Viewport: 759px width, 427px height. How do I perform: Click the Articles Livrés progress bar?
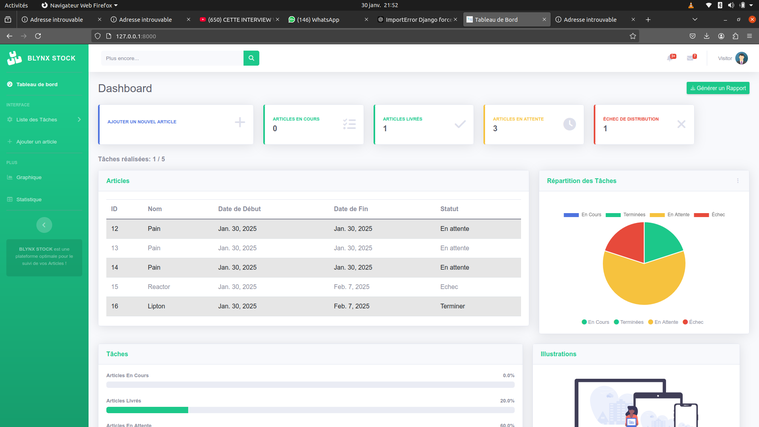pos(310,410)
